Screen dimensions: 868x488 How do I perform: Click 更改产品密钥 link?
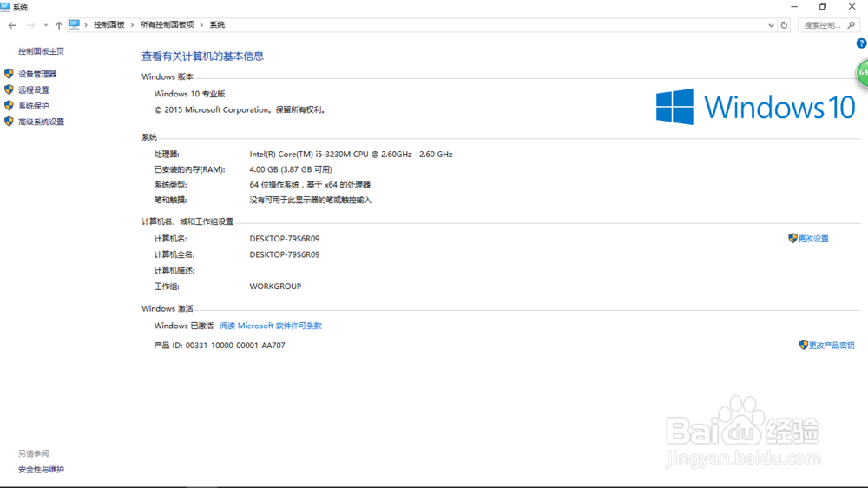click(832, 345)
